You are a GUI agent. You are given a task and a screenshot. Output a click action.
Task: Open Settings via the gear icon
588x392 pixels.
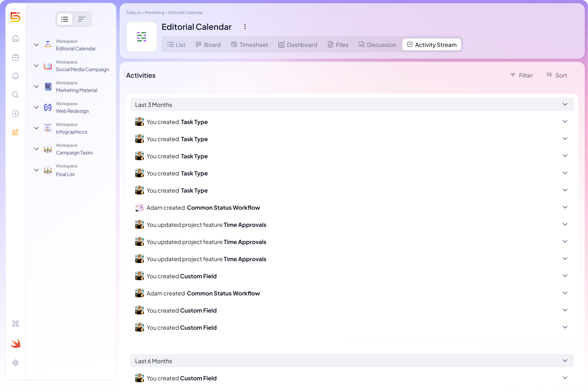coord(15,363)
